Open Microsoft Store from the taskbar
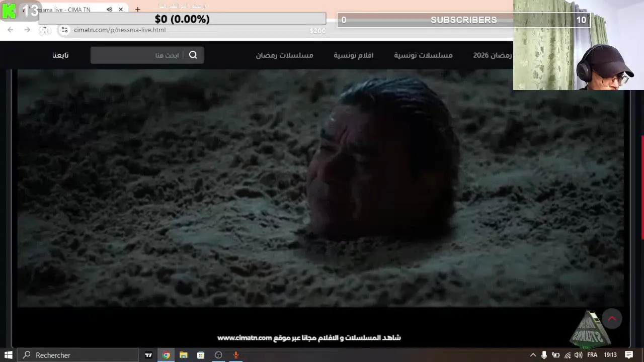 (x=201, y=355)
